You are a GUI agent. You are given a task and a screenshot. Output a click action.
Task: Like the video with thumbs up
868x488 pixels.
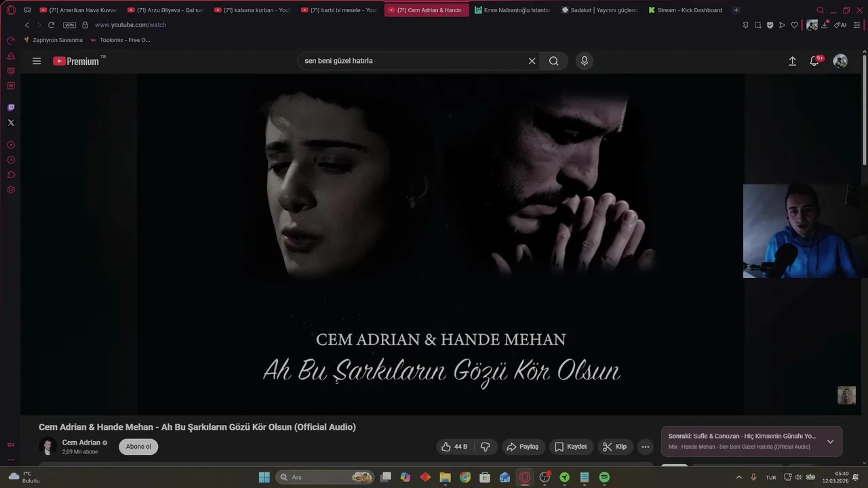pos(454,447)
